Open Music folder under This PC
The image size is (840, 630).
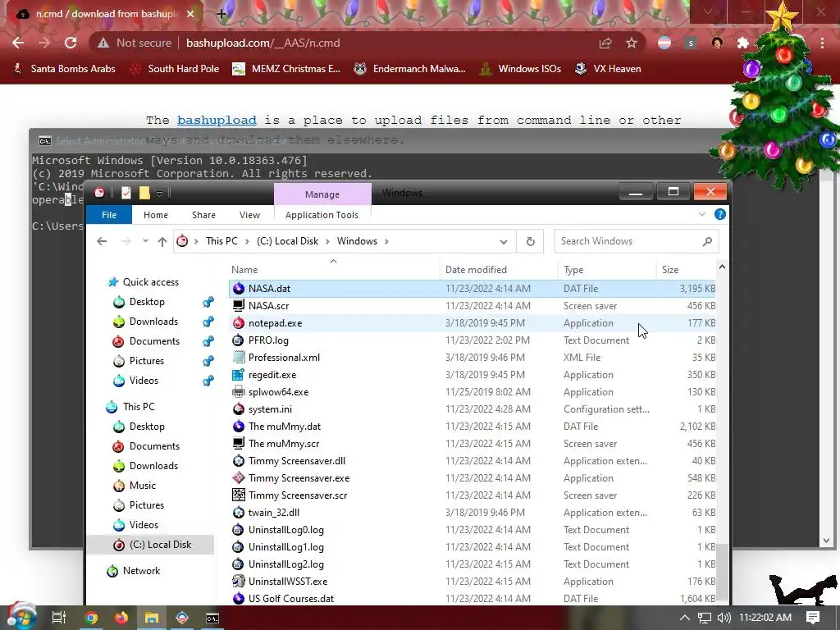tap(143, 486)
